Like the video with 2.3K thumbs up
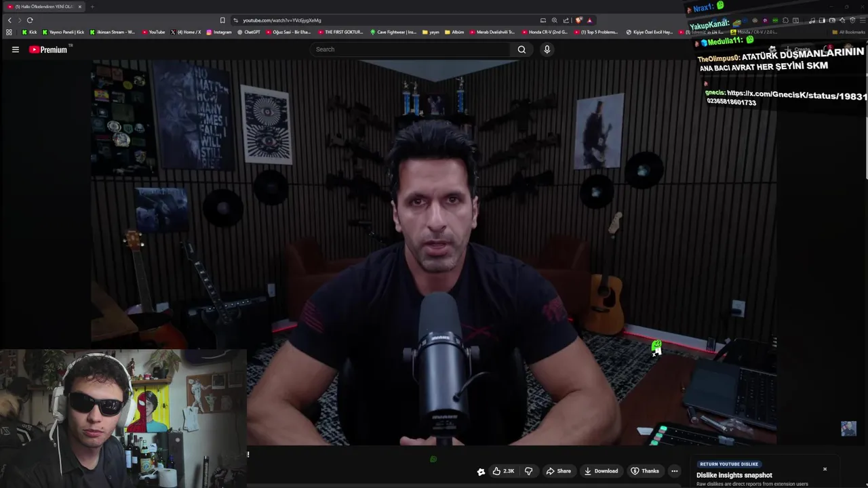The image size is (868, 488). pyautogui.click(x=503, y=471)
